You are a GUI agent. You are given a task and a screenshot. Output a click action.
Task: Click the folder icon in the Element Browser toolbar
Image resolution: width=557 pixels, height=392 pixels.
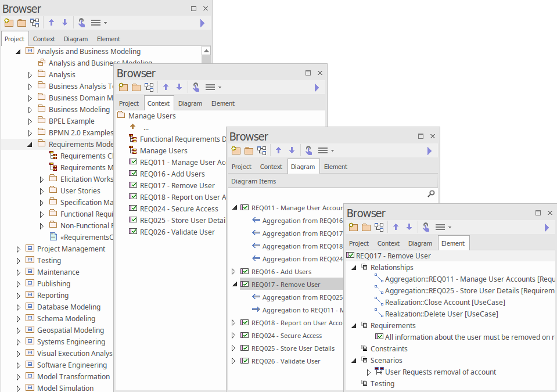click(366, 227)
